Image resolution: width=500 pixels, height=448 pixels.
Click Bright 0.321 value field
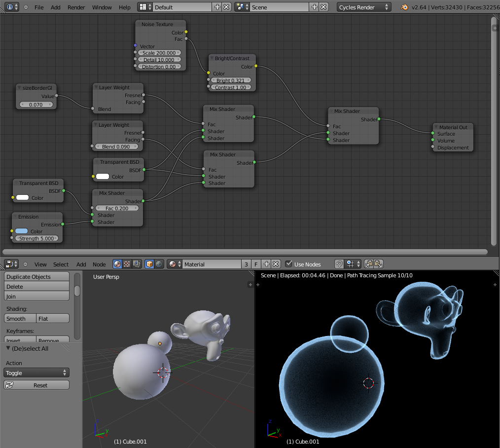(x=231, y=80)
